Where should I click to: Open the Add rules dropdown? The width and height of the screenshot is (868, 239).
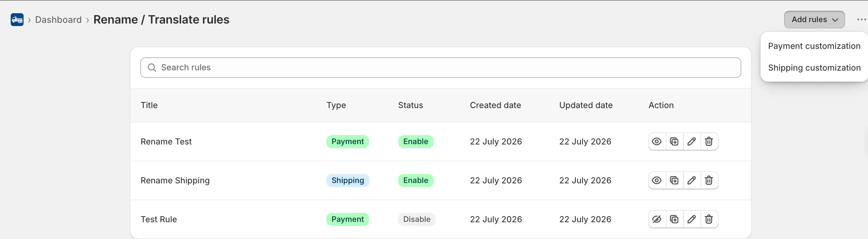coord(814,20)
